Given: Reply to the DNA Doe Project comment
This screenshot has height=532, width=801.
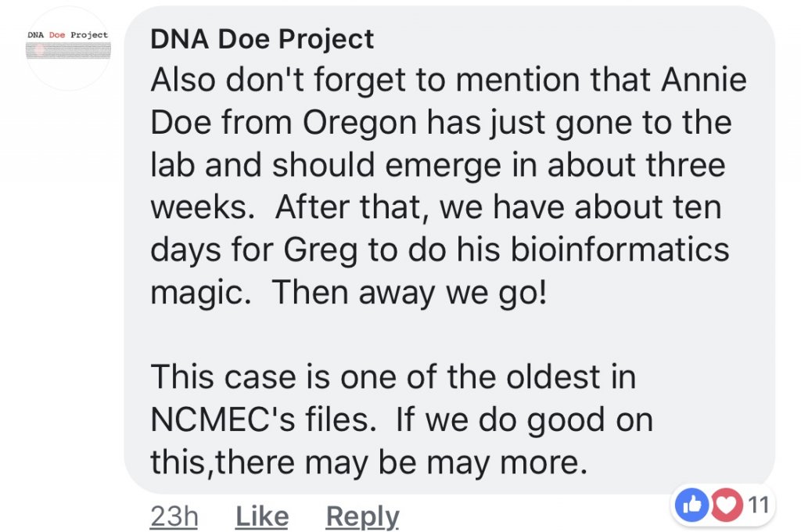Looking at the screenshot, I should click(362, 516).
